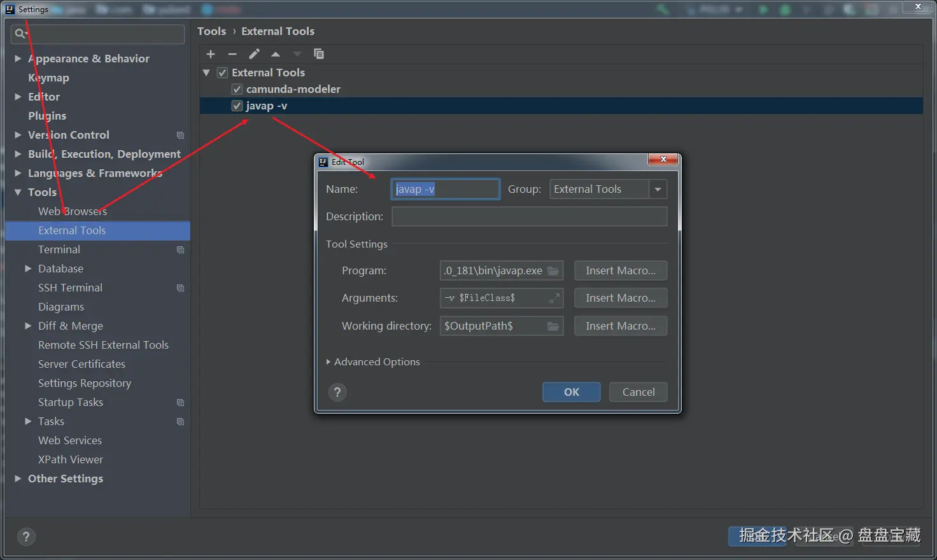Open help in Edit Tool dialog

coord(337,392)
